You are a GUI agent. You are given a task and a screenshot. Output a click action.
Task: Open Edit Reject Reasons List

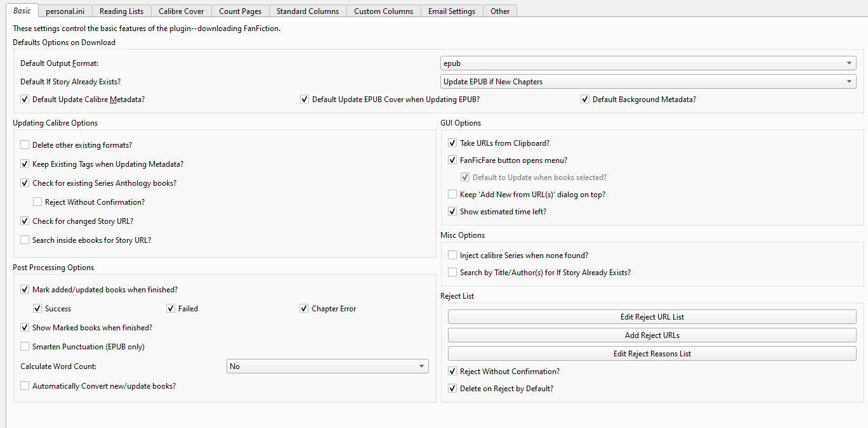(652, 354)
